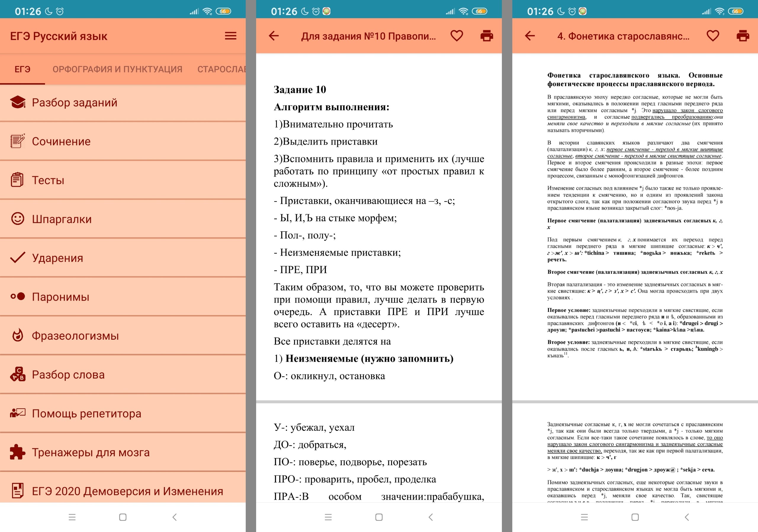Go back from the Задание №10 screen
Viewport: 758px width, 532px height.
(274, 36)
